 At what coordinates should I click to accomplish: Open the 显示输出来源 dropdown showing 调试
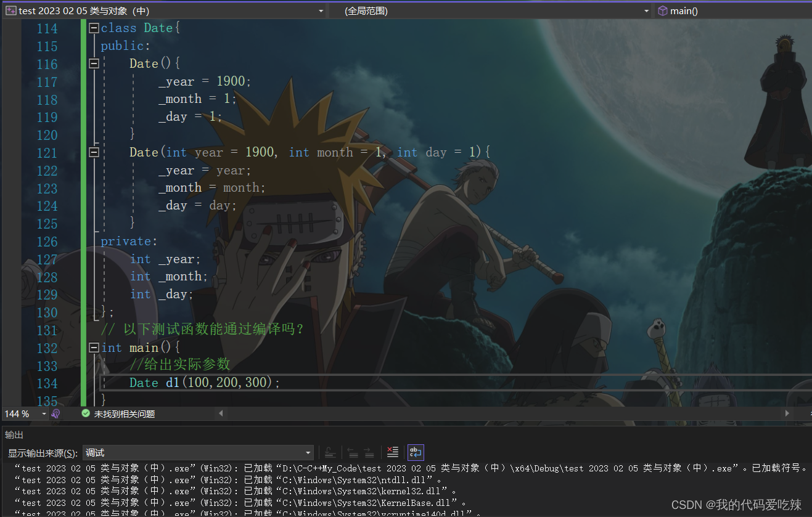coord(198,453)
